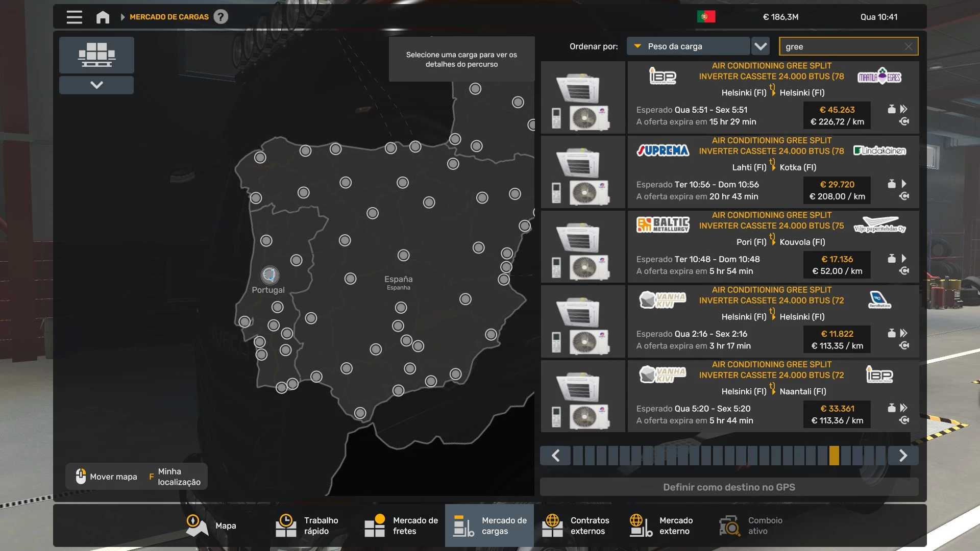The height and width of the screenshot is (551, 980).
Task: Open the hamburger main menu
Action: point(74,17)
